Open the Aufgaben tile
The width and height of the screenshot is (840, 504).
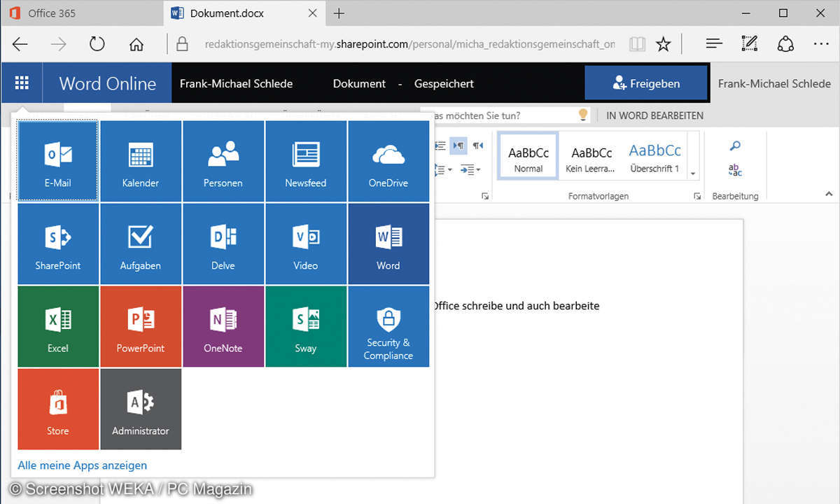coord(141,244)
